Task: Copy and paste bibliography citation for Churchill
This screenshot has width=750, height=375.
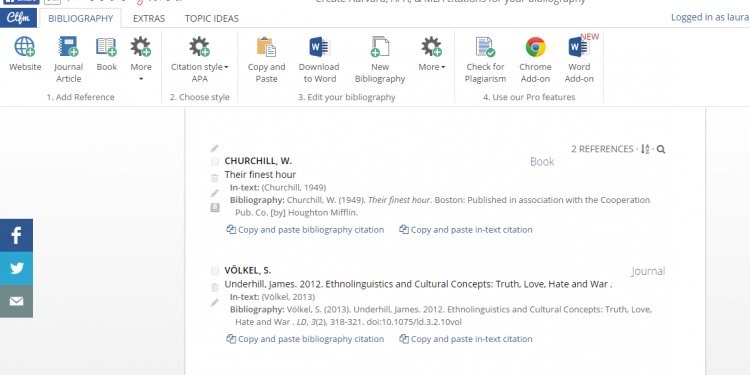Action: tap(305, 230)
